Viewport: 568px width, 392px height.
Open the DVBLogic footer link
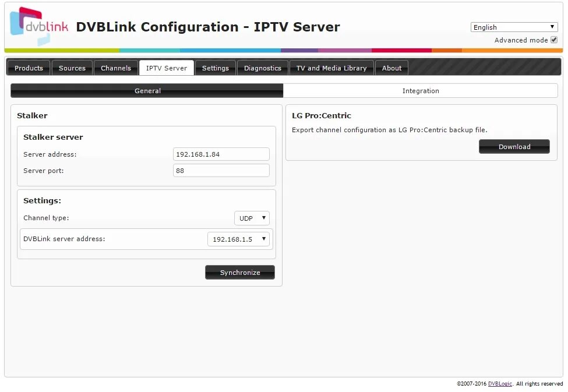click(500, 384)
